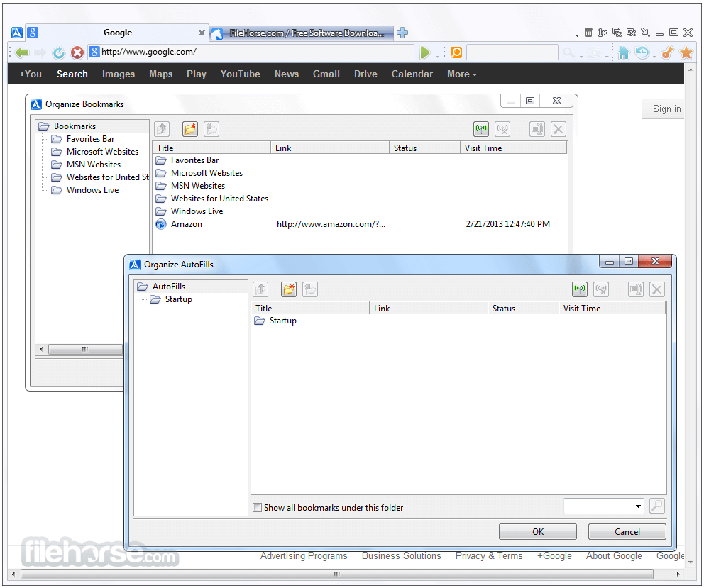Click the green go arrow next to address bar

click(x=425, y=52)
